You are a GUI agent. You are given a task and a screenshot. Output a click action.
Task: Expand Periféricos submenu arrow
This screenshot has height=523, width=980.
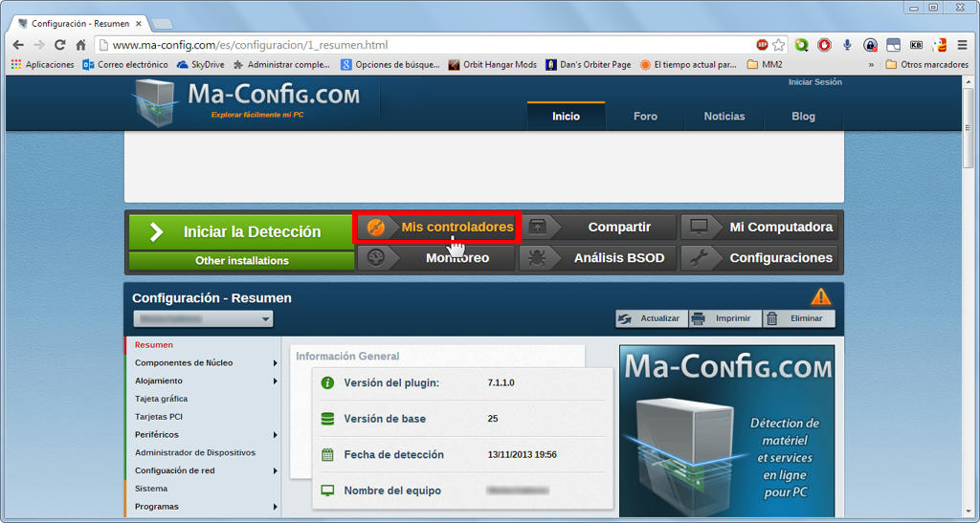(275, 434)
